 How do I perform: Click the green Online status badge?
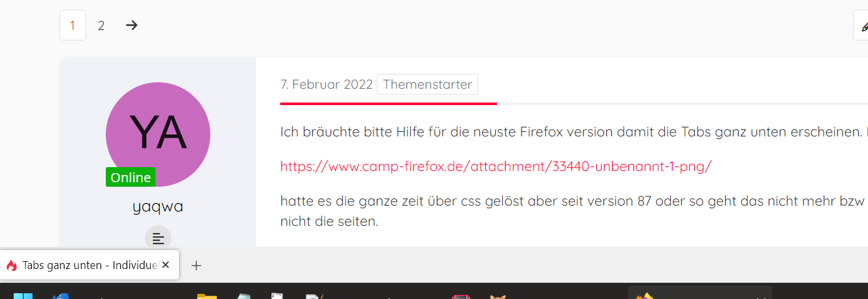click(131, 177)
